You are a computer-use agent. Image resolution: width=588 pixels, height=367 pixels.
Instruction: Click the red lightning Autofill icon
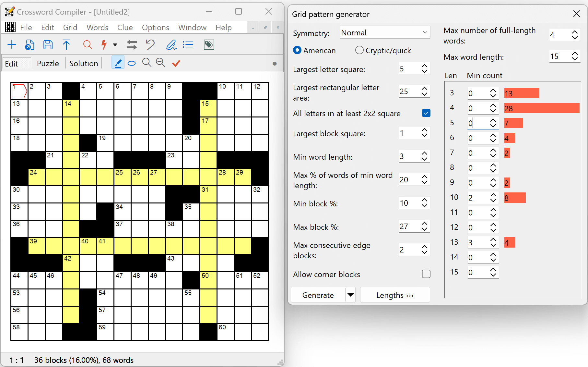point(104,45)
